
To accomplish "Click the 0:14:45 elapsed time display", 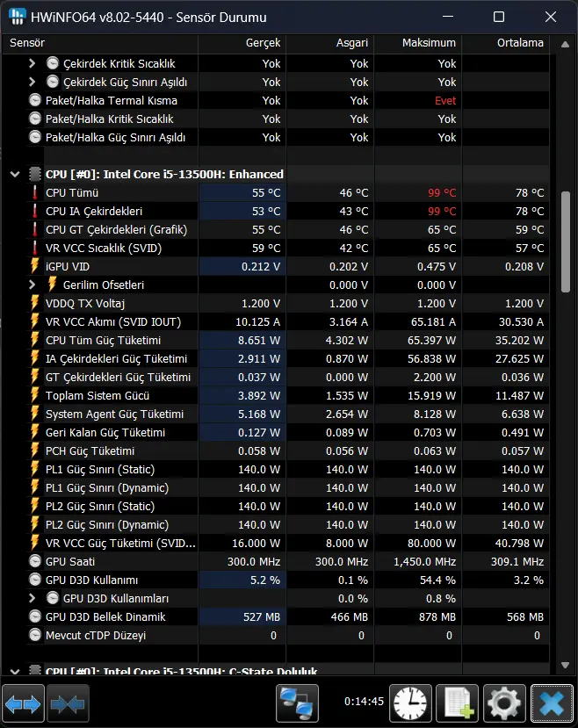I will 364,701.
